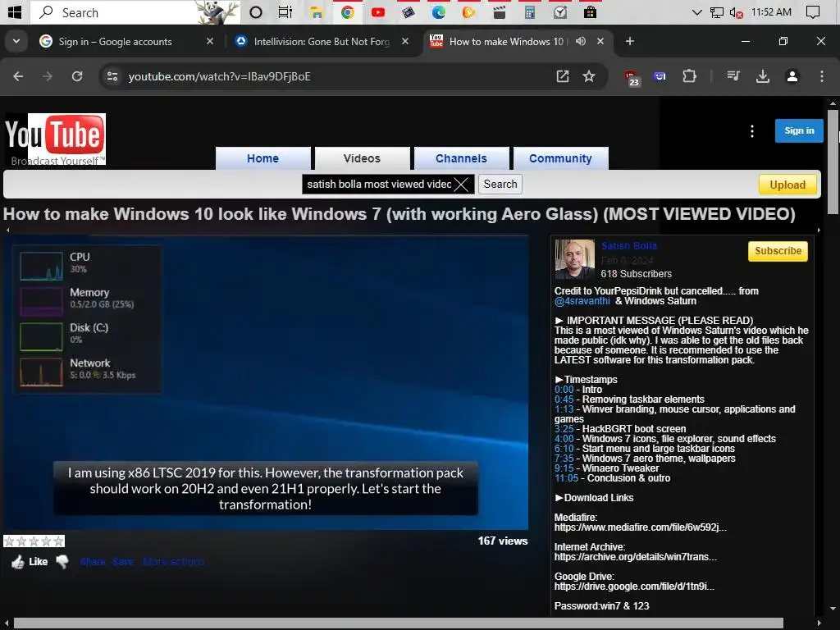The image size is (840, 630).
Task: Click the thumbs-down dislike icon
Action: 62,561
